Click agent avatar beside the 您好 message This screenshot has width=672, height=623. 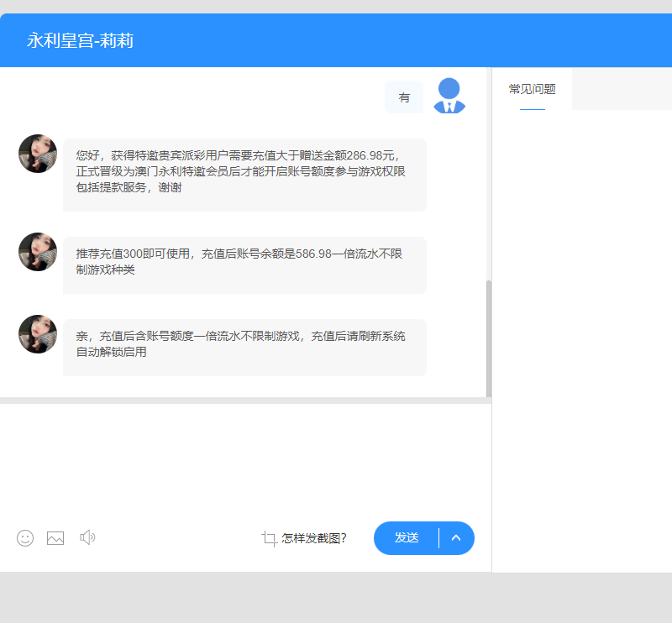pos(38,154)
